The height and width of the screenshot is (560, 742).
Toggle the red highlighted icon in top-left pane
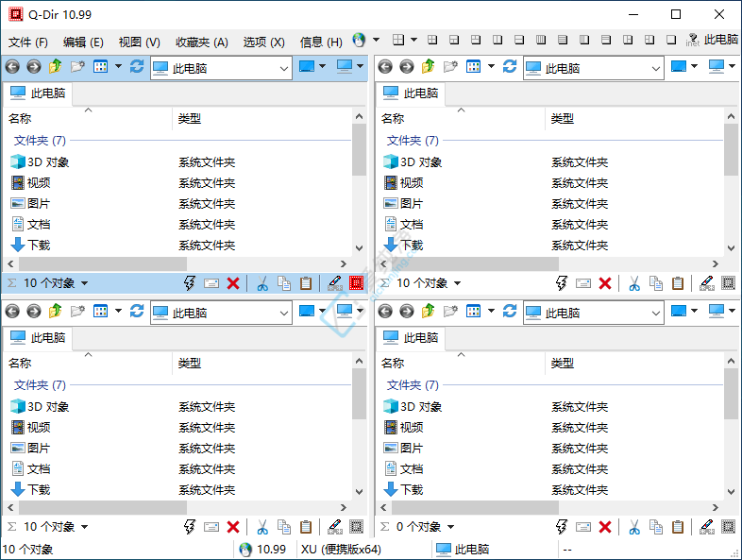pos(356,283)
